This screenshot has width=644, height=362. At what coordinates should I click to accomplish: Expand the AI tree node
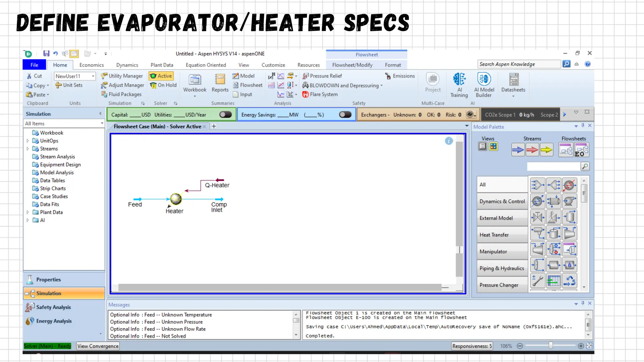(x=28, y=220)
